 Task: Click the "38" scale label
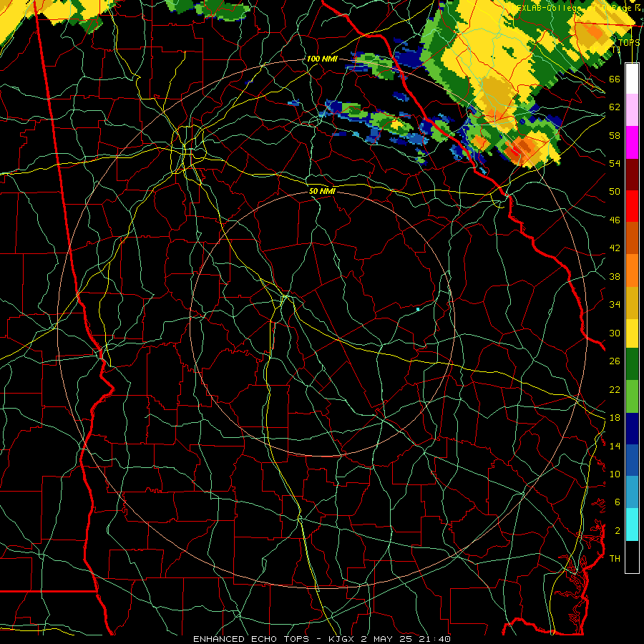(615, 276)
